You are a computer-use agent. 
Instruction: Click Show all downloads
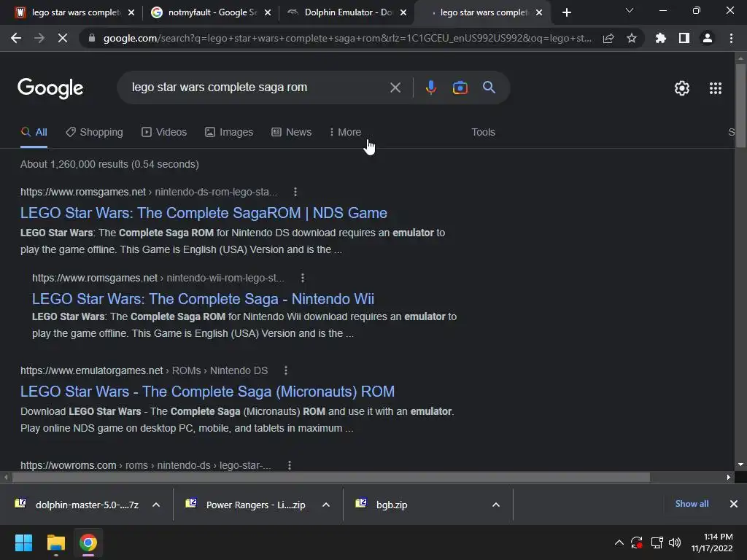(692, 504)
